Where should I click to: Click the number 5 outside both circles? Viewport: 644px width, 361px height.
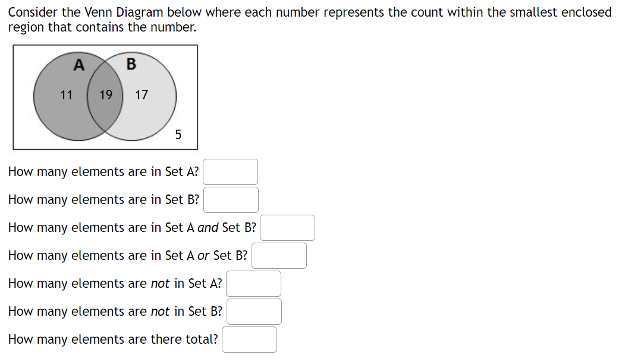click(178, 136)
